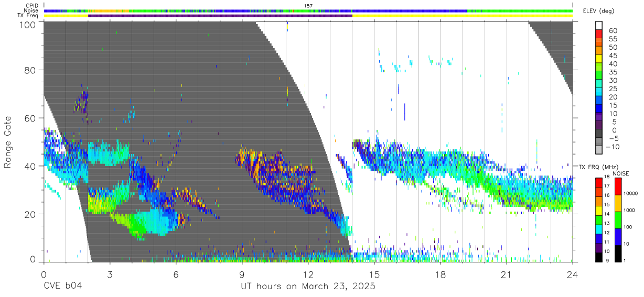Select the CPID value 157
644x297 pixels.
coord(308,5)
